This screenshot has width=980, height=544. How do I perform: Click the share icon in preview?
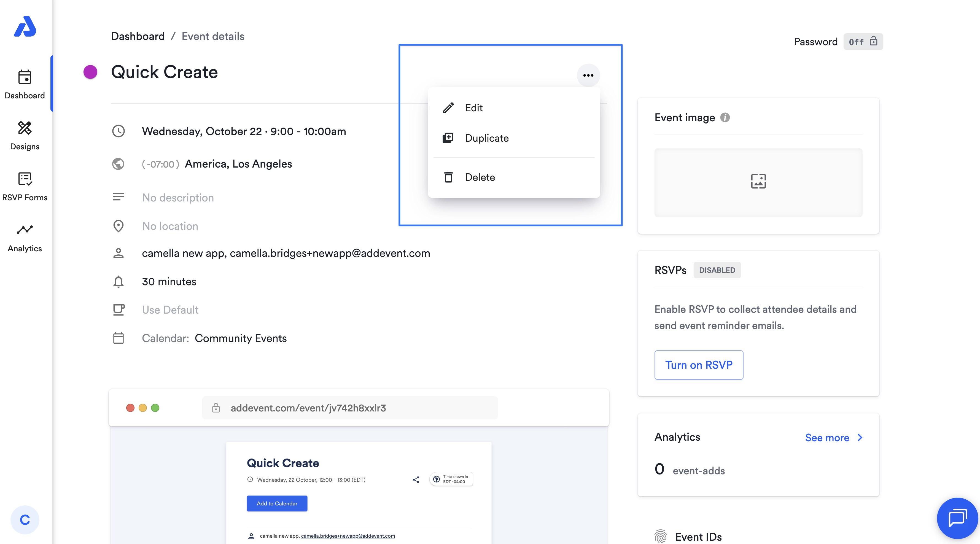click(x=416, y=479)
